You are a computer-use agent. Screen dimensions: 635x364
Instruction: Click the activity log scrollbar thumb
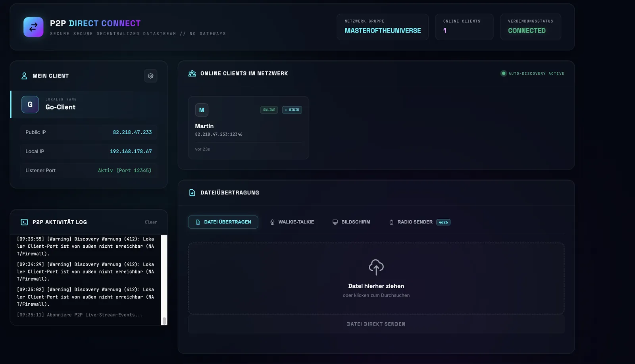coord(164,320)
